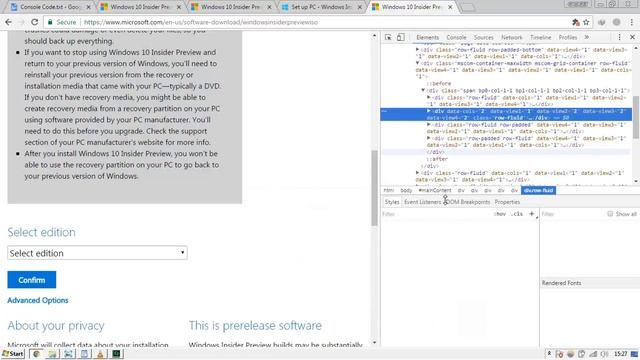Click the html breadcrumb
640x360 pixels.
point(389,190)
